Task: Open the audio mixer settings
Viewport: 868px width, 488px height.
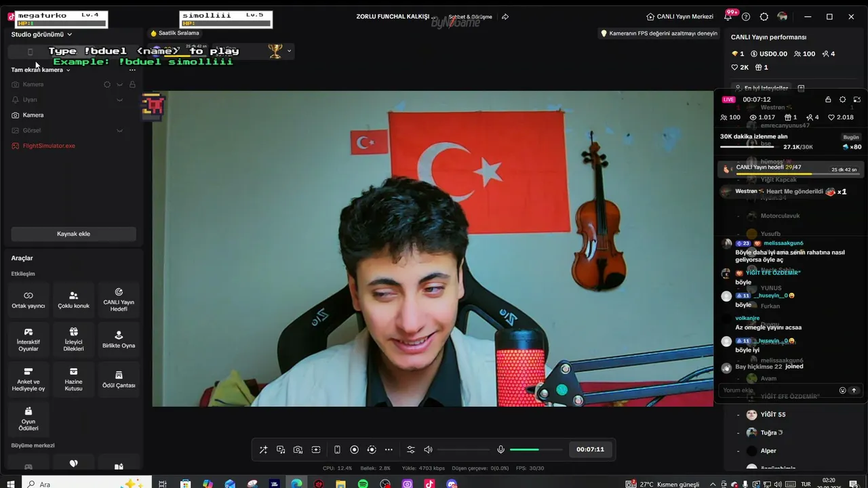Action: click(411, 449)
